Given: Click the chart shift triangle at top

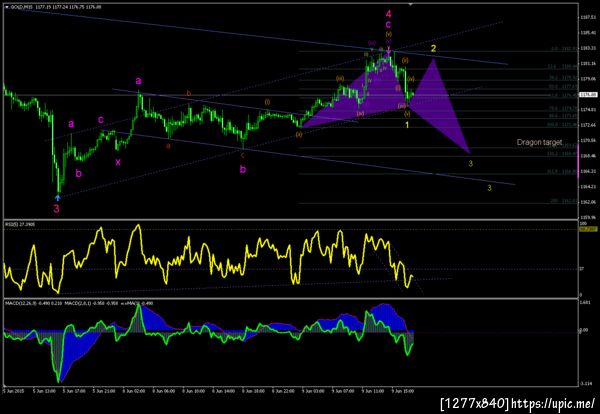Looking at the screenshot, I should tap(411, 4).
